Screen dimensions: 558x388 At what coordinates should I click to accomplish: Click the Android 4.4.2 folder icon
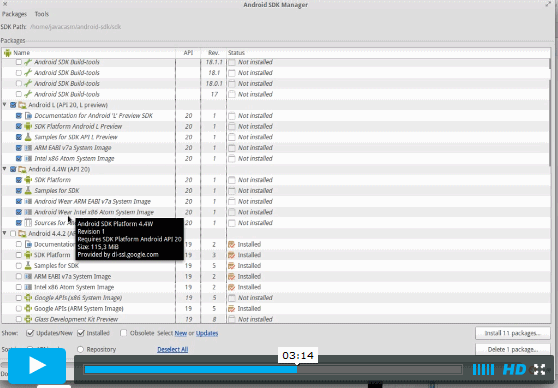(x=22, y=234)
